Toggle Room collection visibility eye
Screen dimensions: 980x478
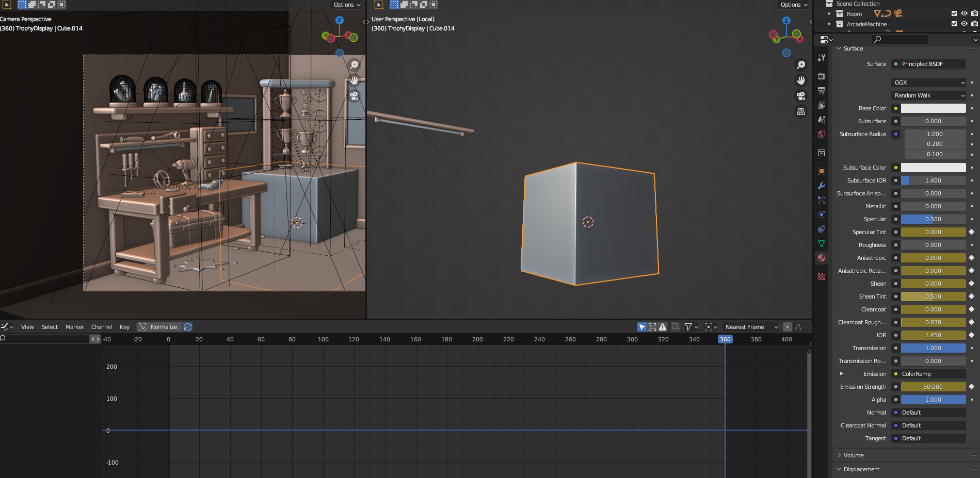(x=964, y=14)
